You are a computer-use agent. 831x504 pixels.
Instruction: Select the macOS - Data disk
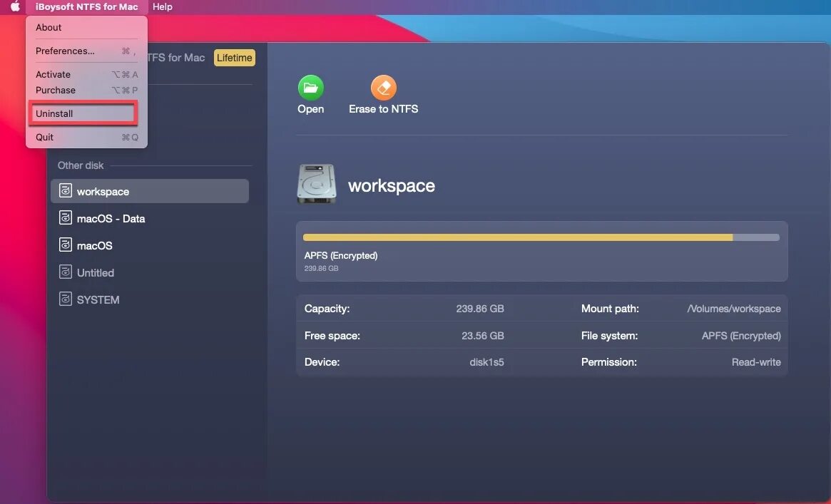pos(150,218)
